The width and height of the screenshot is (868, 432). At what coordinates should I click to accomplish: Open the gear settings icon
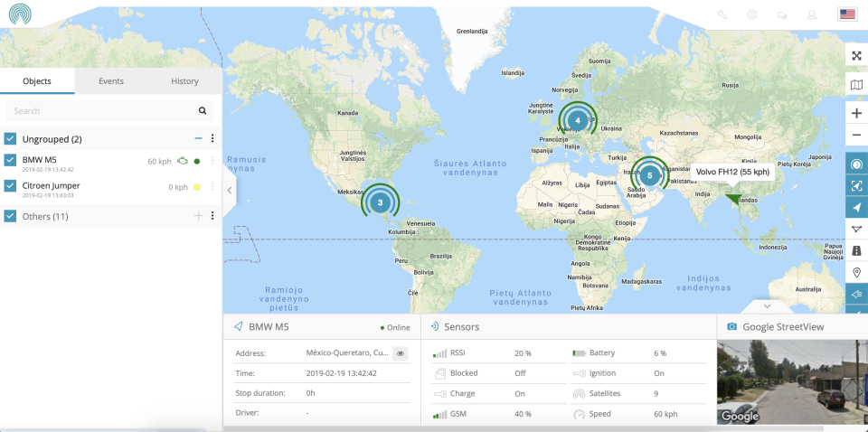(x=751, y=14)
